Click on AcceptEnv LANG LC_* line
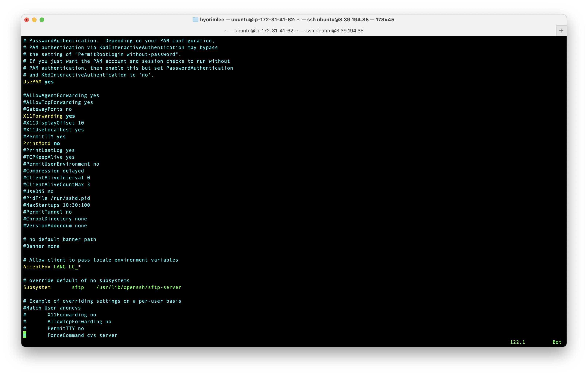Viewport: 588px width, 375px height. point(52,267)
